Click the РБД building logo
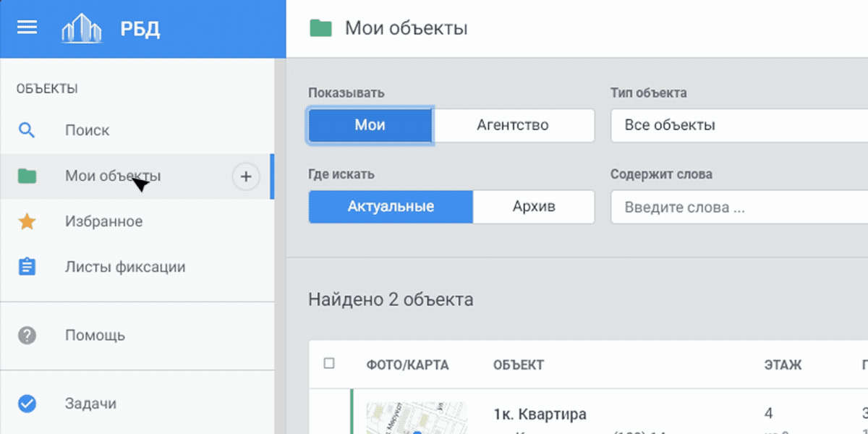The height and width of the screenshot is (434, 868). point(82,28)
